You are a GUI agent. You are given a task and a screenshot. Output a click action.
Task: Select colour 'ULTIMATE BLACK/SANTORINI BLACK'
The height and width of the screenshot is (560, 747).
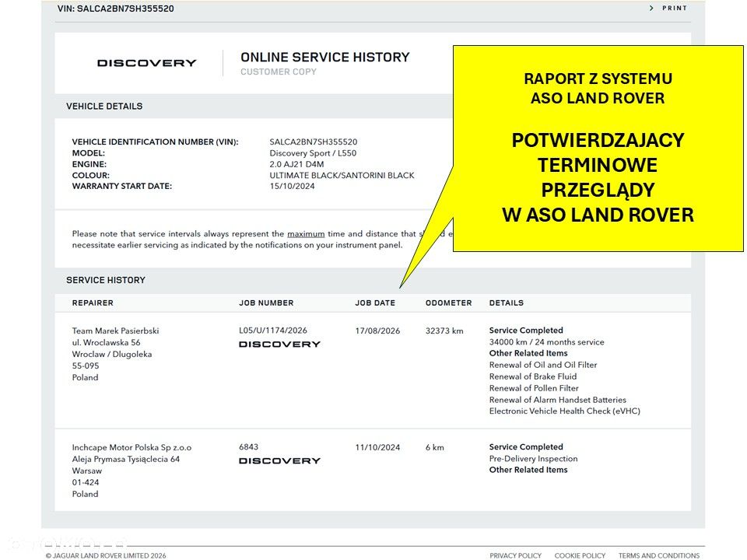point(342,175)
